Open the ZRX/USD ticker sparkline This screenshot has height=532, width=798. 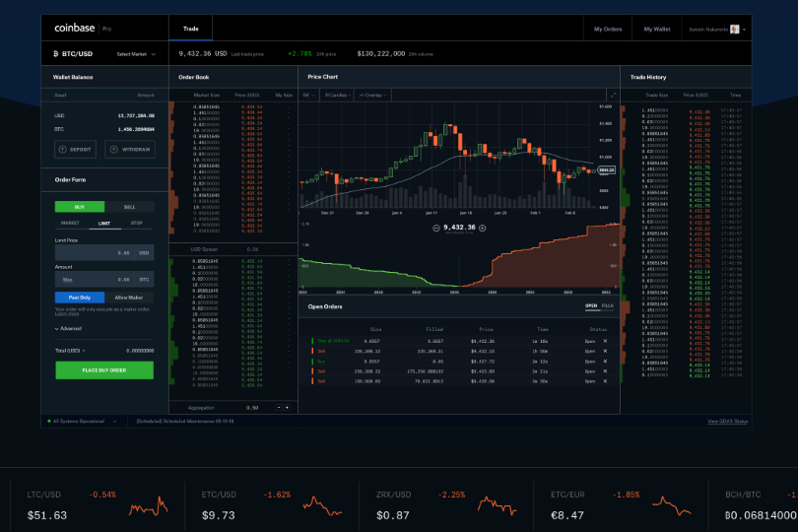tap(498, 505)
